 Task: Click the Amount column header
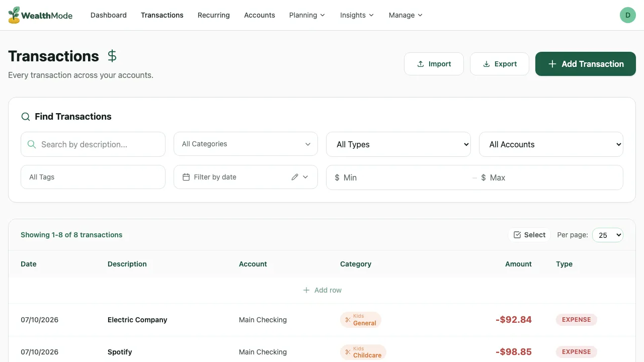(518, 264)
